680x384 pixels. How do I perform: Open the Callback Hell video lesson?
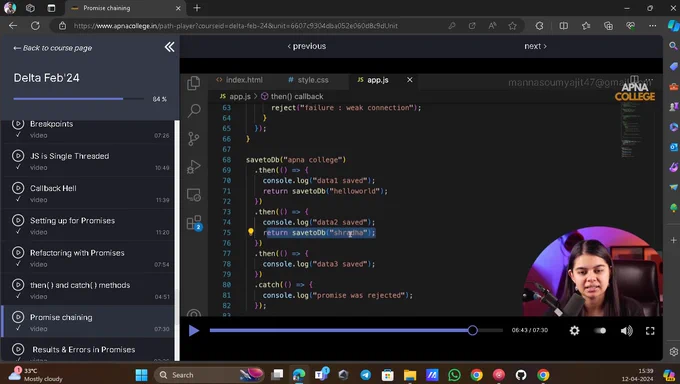click(x=88, y=193)
